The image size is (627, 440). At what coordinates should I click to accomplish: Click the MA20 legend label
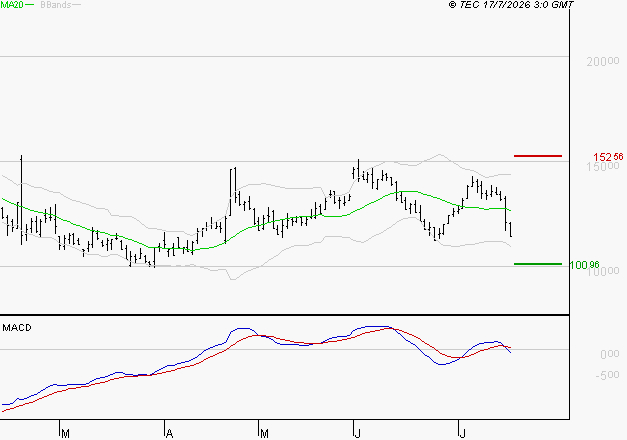pos(12,5)
